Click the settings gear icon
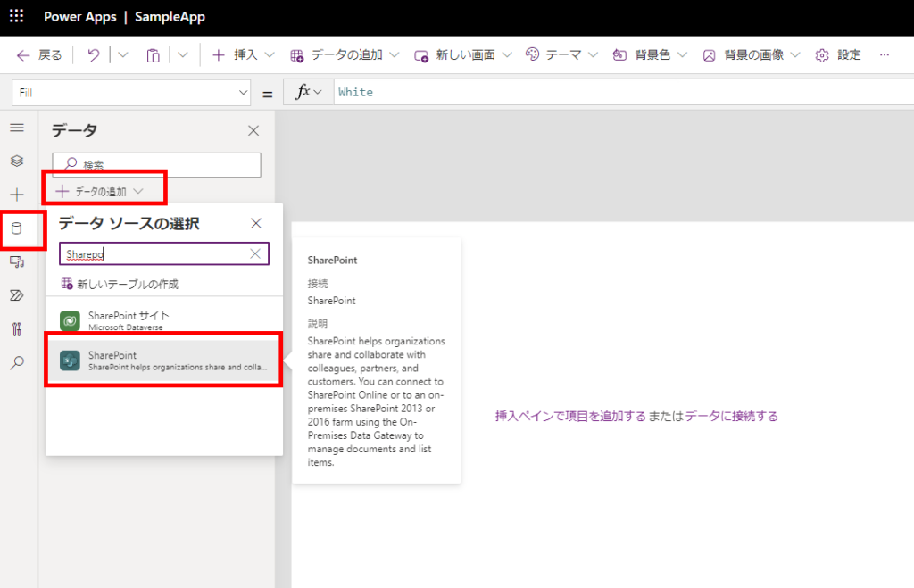 tap(822, 55)
